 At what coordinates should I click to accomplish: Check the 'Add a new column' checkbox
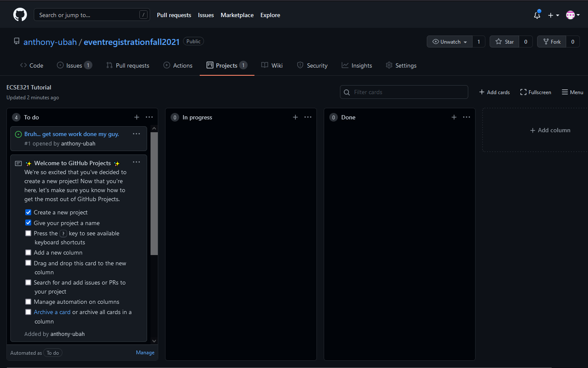[x=28, y=252]
